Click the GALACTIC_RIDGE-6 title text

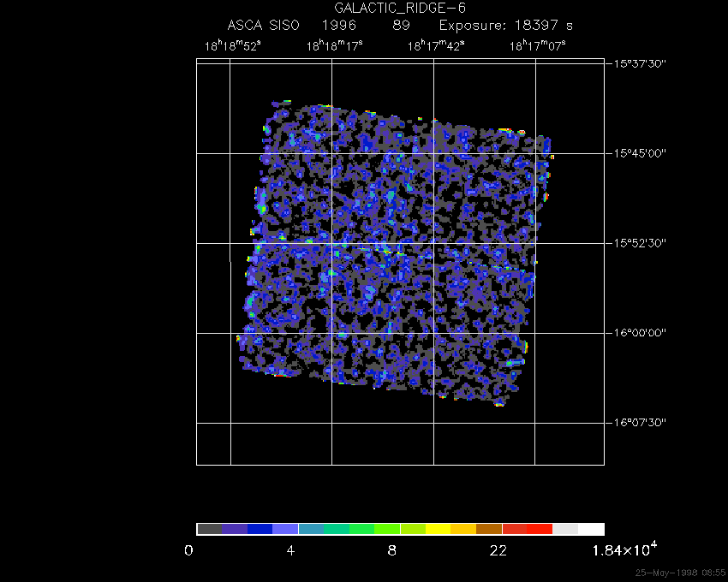(400, 8)
